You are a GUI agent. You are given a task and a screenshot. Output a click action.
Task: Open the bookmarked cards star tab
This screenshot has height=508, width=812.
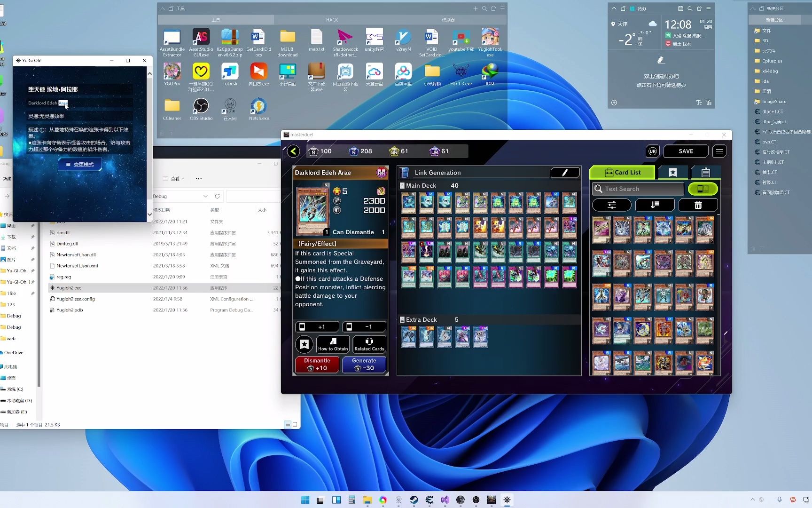tap(672, 173)
